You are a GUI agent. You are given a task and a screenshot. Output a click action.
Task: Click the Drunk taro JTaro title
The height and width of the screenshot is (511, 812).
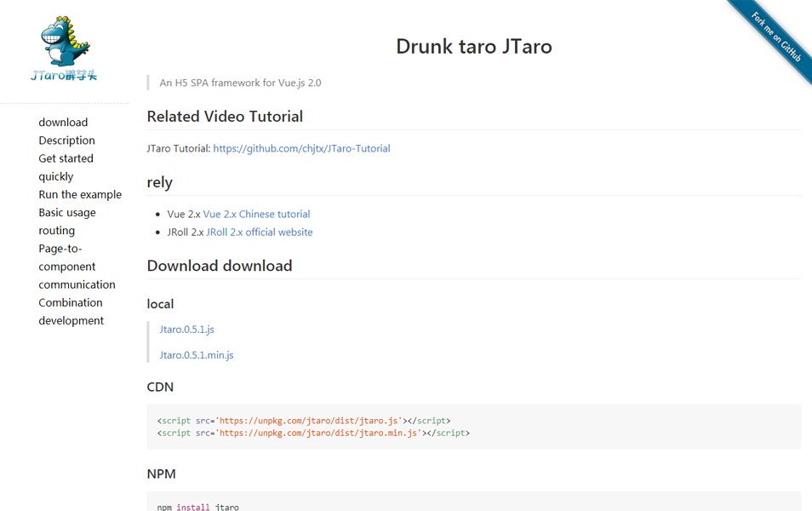coord(474,47)
